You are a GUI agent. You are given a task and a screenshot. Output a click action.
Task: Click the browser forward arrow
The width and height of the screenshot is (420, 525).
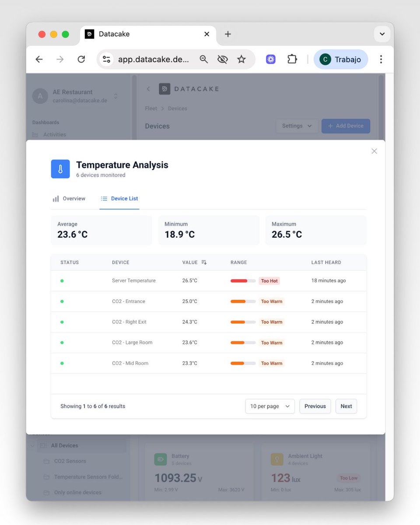pos(60,59)
